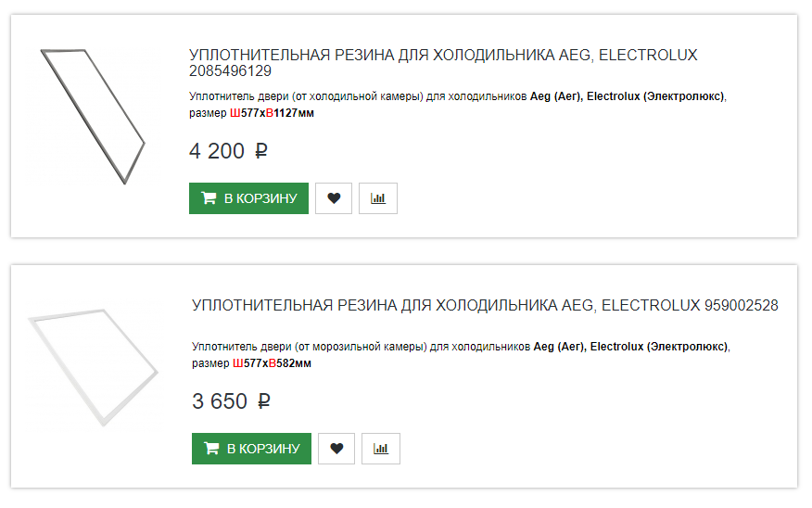Open the AEG, Electrolux 2085496129 product title
Image resolution: width=812 pixels, height=508 pixels.
(442, 62)
